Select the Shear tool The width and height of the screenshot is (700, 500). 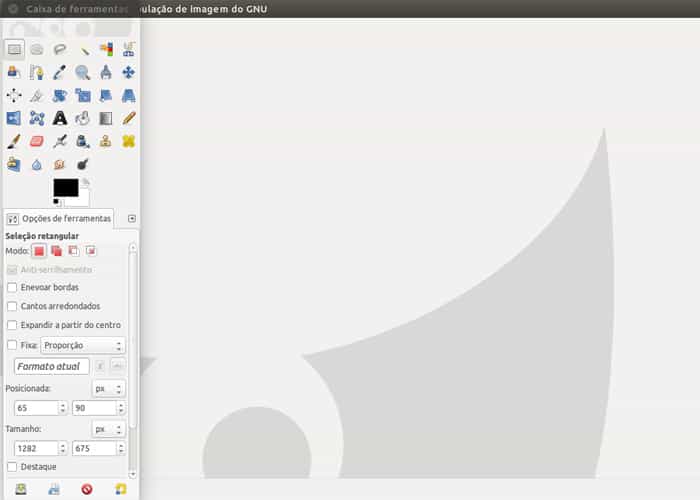(106, 95)
